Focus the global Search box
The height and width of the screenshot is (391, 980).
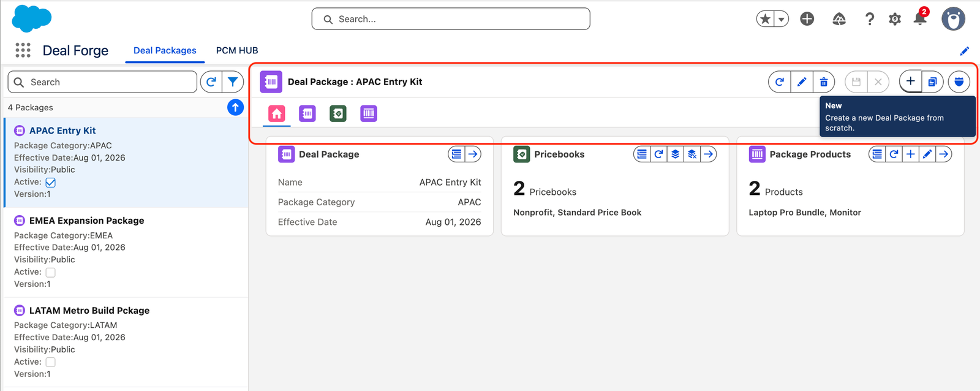(451, 19)
